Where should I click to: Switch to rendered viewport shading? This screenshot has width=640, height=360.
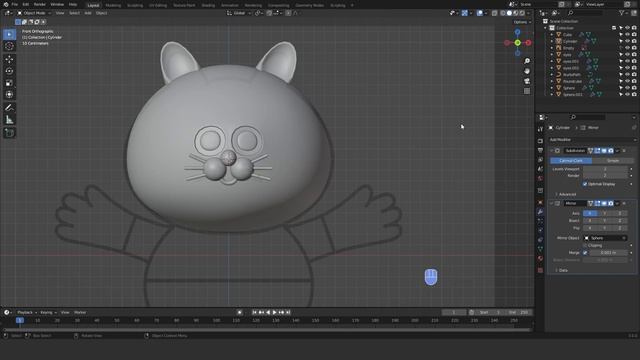tap(522, 13)
